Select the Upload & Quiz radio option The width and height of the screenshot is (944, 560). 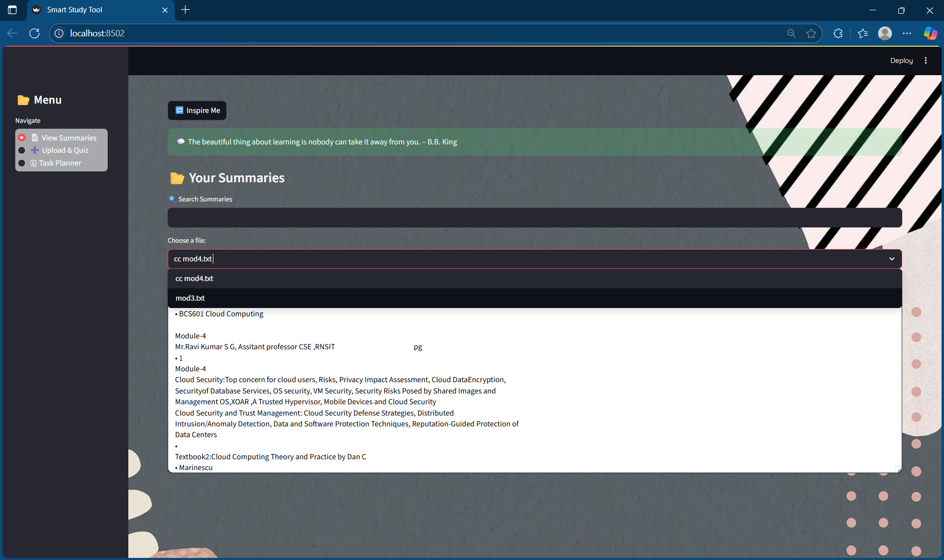click(x=22, y=150)
